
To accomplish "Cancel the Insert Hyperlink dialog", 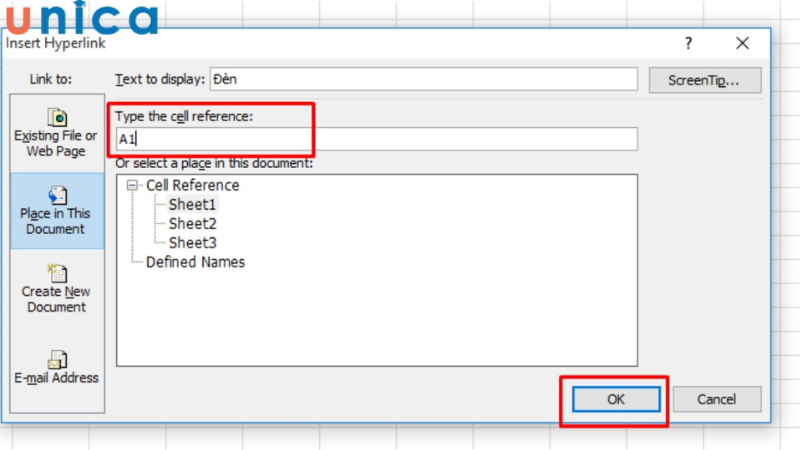I will tap(717, 399).
